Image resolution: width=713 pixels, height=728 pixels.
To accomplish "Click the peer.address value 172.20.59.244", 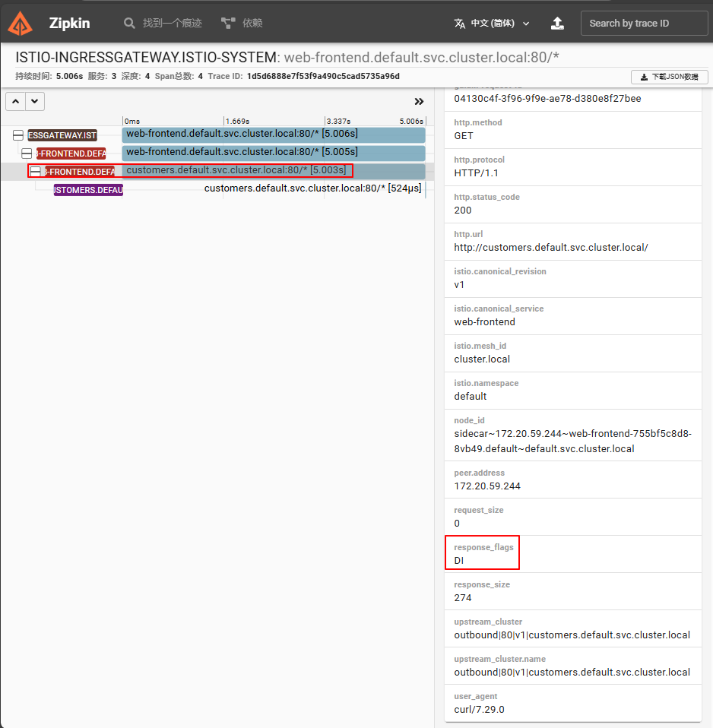I will click(487, 486).
